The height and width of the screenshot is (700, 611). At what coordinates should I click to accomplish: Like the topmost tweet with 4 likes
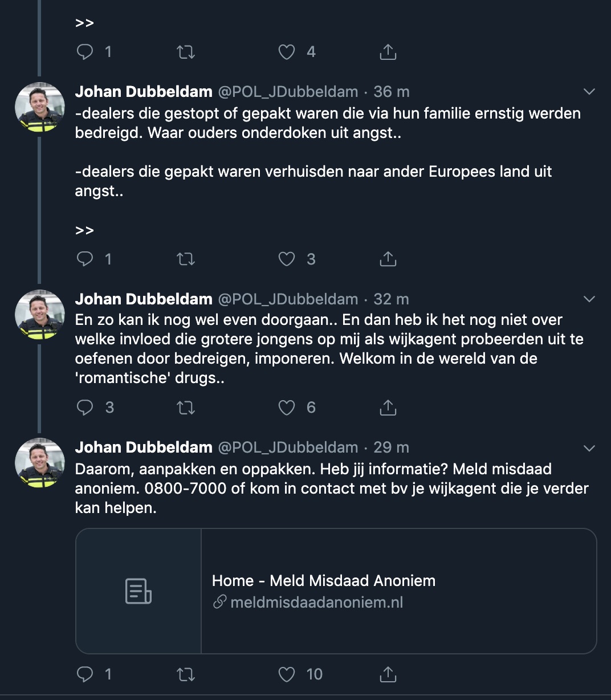coord(287,52)
